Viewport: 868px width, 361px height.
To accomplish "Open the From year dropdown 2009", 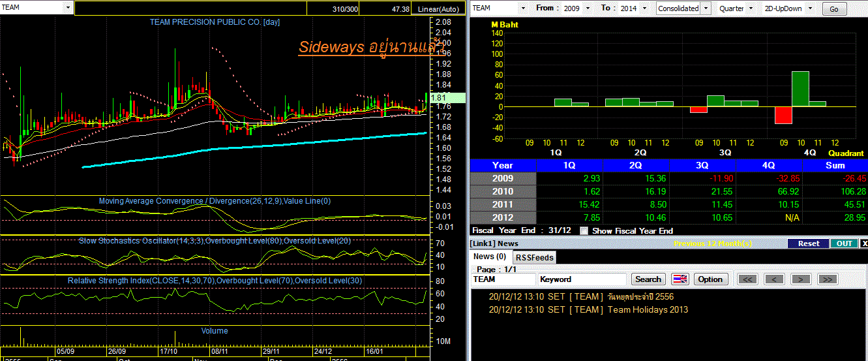I will pos(588,8).
